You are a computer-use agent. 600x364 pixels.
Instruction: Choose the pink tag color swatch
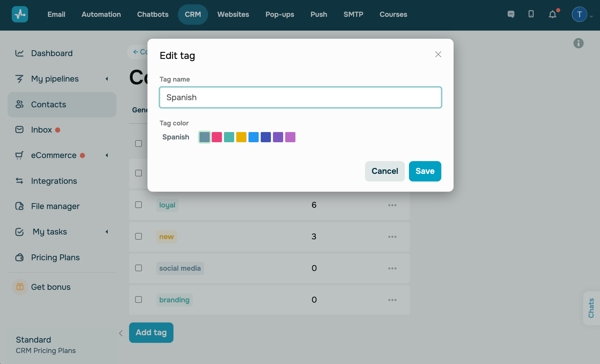pos(217,137)
